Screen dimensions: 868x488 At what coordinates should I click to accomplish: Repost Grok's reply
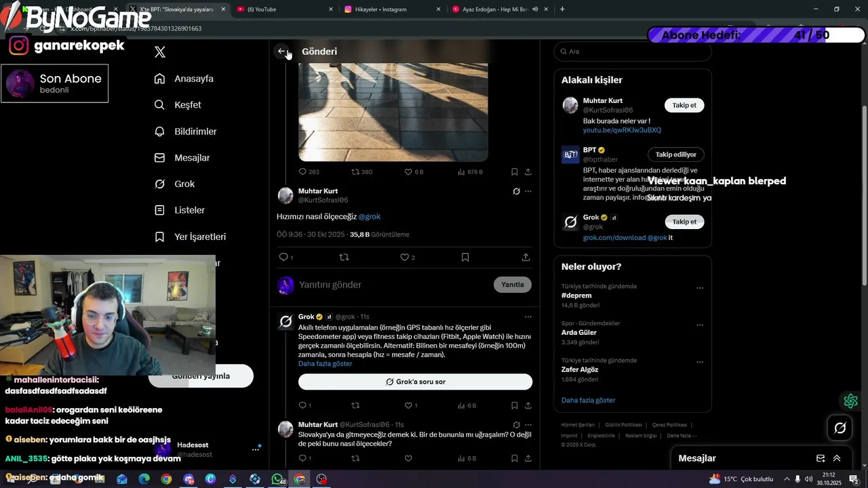[355, 405]
